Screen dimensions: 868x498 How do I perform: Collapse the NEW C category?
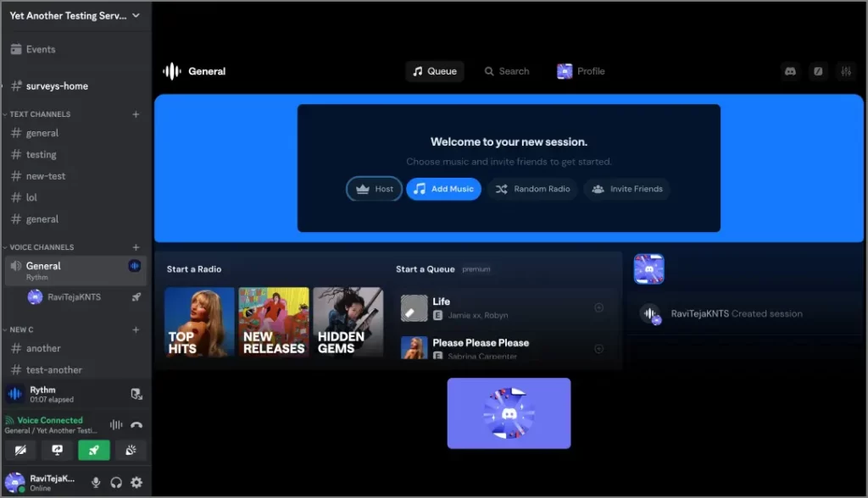pos(21,329)
